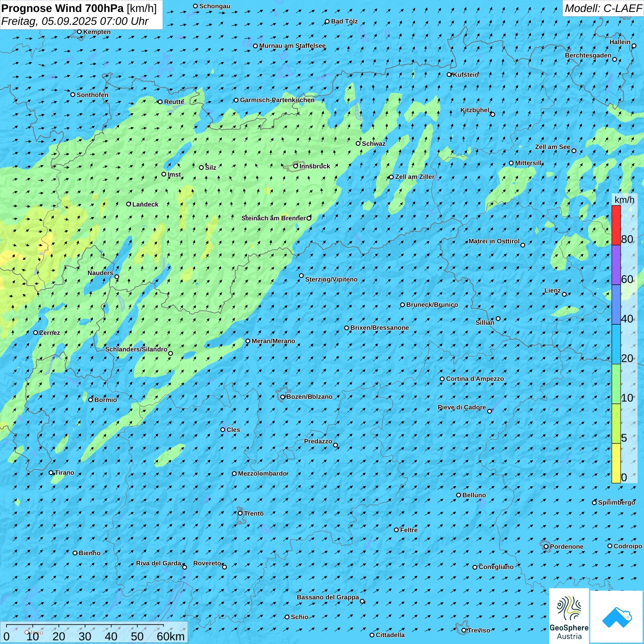Select the Meran/Merano label
Image resolution: width=644 pixels, height=644 pixels.
[273, 341]
